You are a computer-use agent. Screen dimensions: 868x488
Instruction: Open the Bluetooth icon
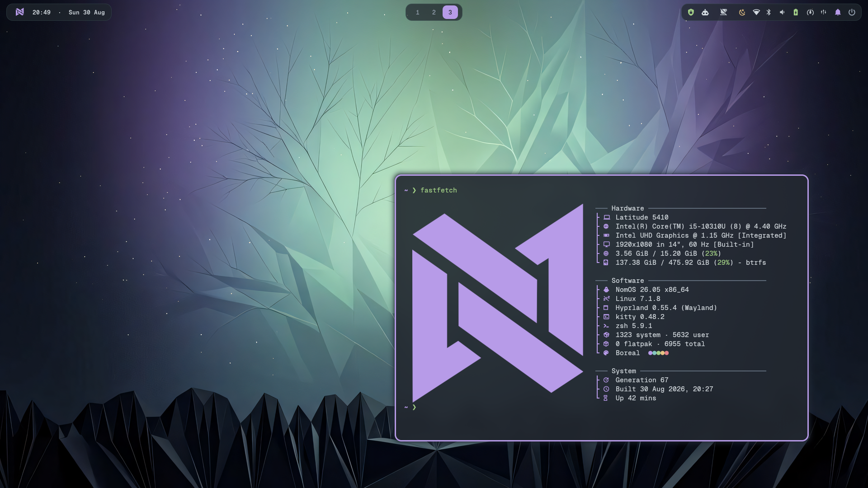tap(769, 12)
